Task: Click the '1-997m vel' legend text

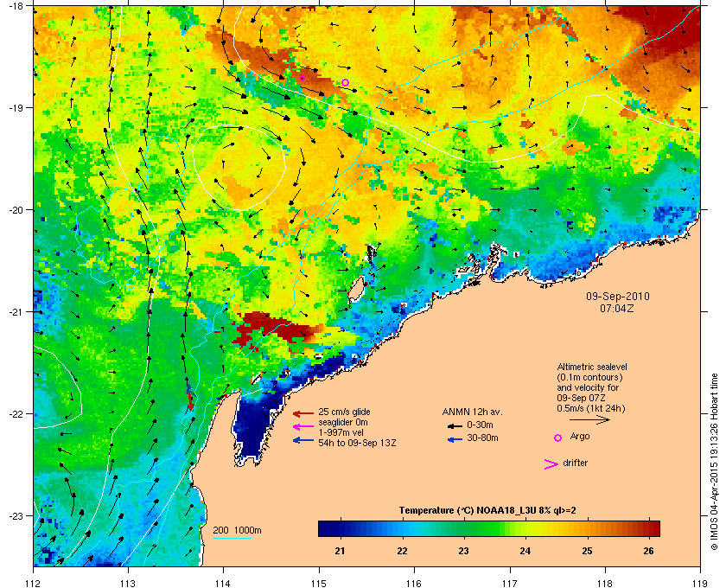Action: [341, 432]
